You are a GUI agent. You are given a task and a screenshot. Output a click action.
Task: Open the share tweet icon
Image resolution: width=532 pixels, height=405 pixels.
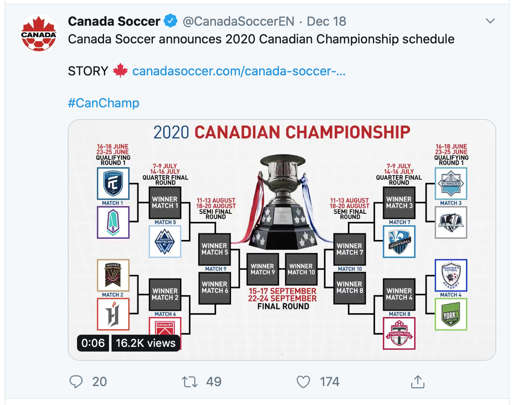point(418,381)
